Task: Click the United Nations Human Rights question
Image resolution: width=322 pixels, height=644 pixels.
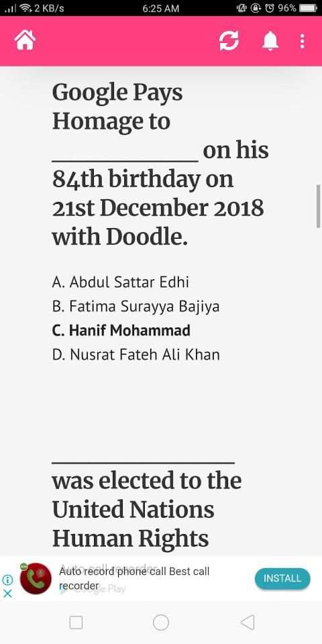Action: [147, 508]
